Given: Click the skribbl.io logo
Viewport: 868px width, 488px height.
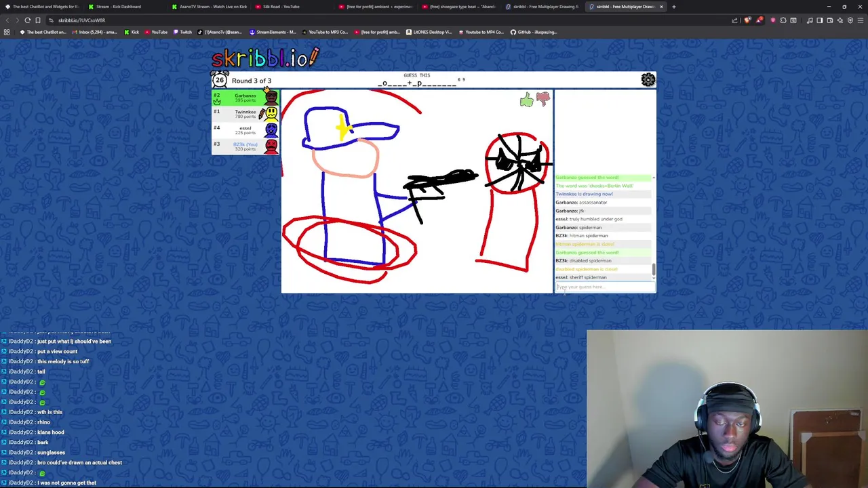Looking at the screenshot, I should coord(265,57).
